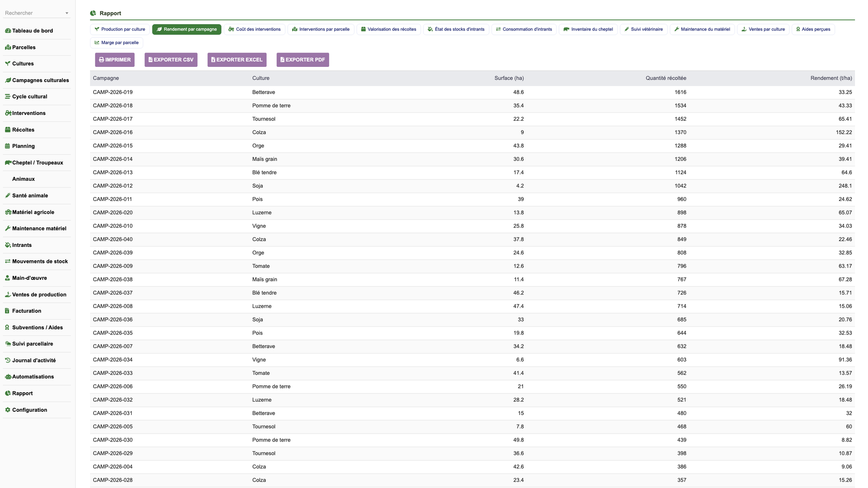Click the Tomate cell in CAMP-2026-009 row
868x488 pixels.
(x=261, y=266)
